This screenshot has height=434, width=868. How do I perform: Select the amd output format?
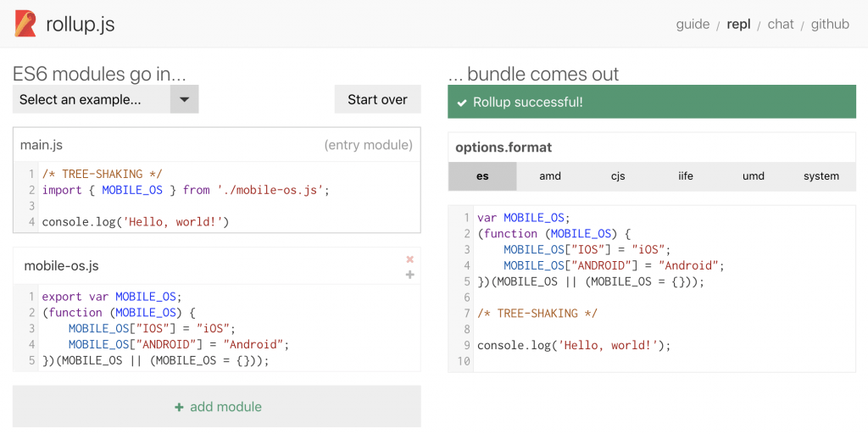tap(550, 176)
